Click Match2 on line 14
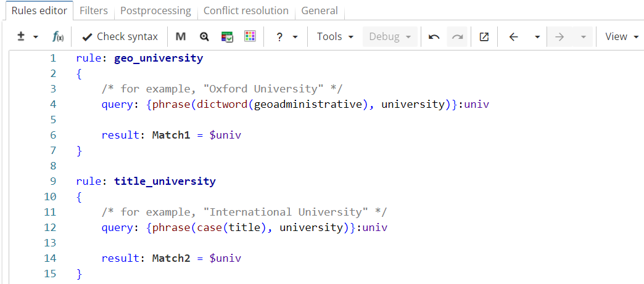The height and width of the screenshot is (284, 644). coord(171,259)
